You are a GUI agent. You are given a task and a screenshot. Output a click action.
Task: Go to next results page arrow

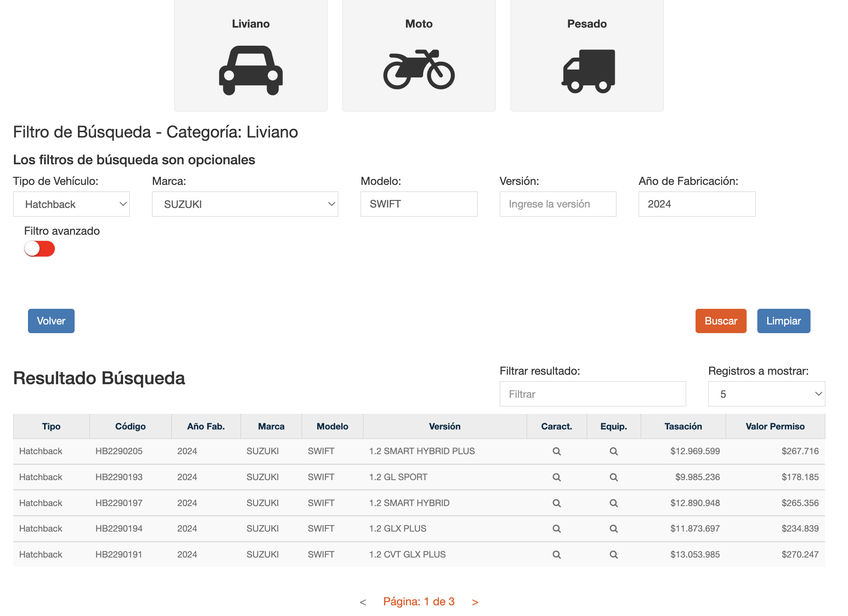[x=475, y=602]
